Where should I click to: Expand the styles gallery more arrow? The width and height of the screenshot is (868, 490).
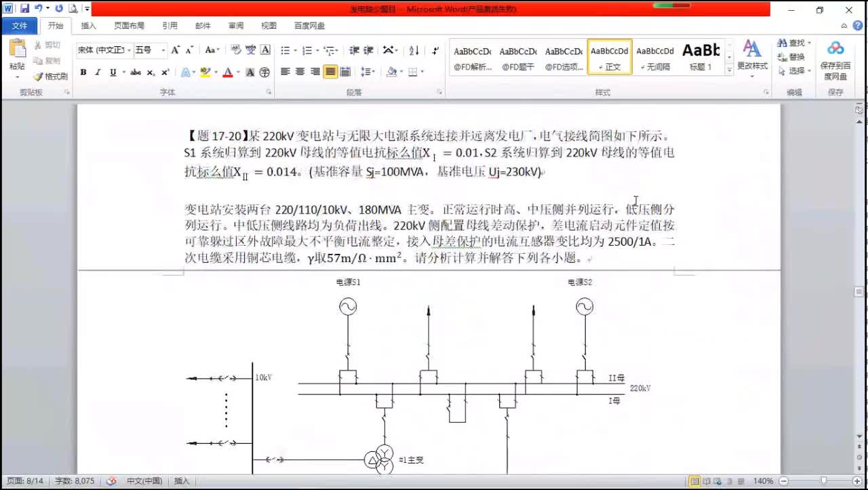tap(730, 69)
